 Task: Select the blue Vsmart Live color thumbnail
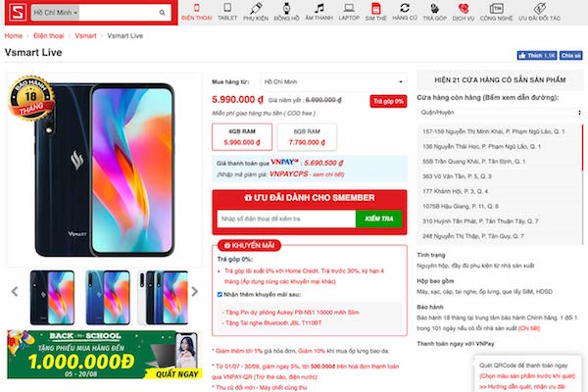108,298
